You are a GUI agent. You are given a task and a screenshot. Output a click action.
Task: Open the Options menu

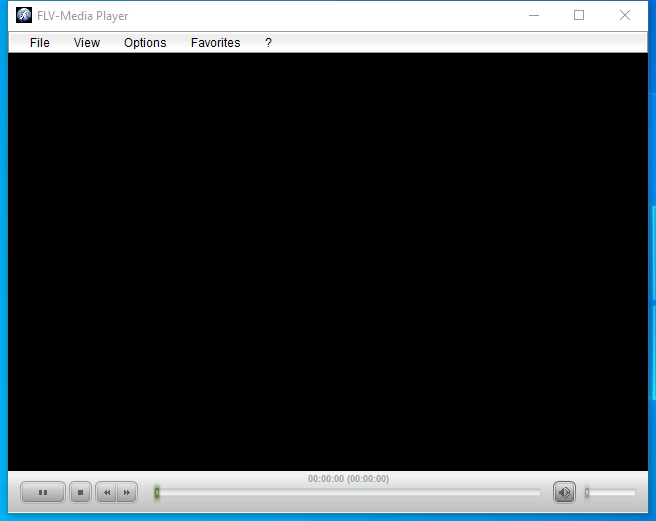[145, 43]
